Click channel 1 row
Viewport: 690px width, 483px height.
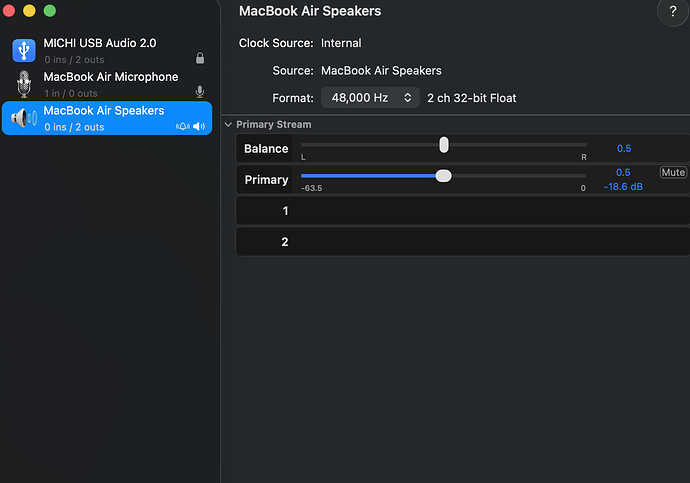click(462, 211)
